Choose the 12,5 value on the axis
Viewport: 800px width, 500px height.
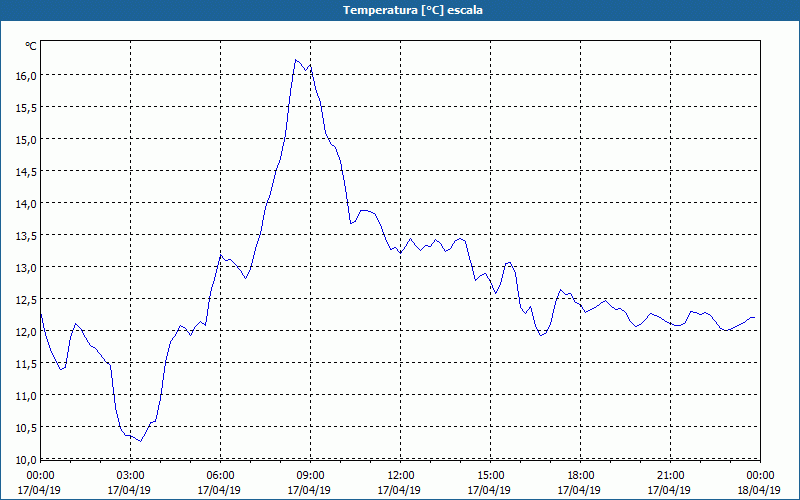click(27, 299)
